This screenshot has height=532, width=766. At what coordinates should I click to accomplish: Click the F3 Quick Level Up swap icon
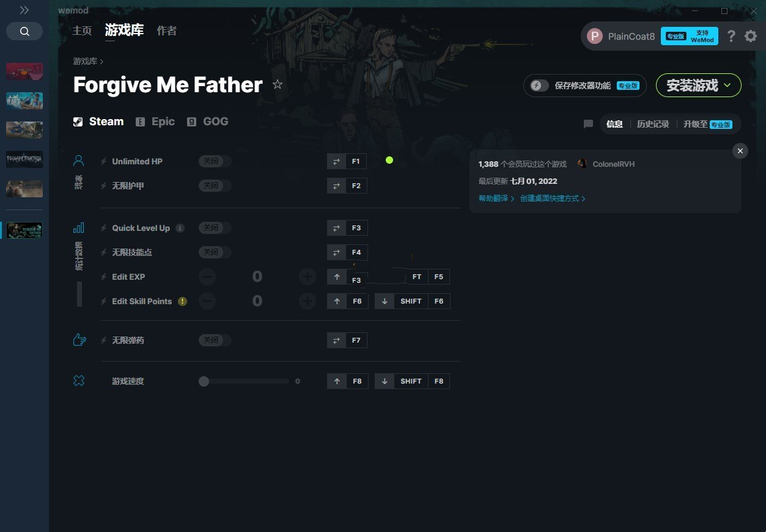point(336,228)
